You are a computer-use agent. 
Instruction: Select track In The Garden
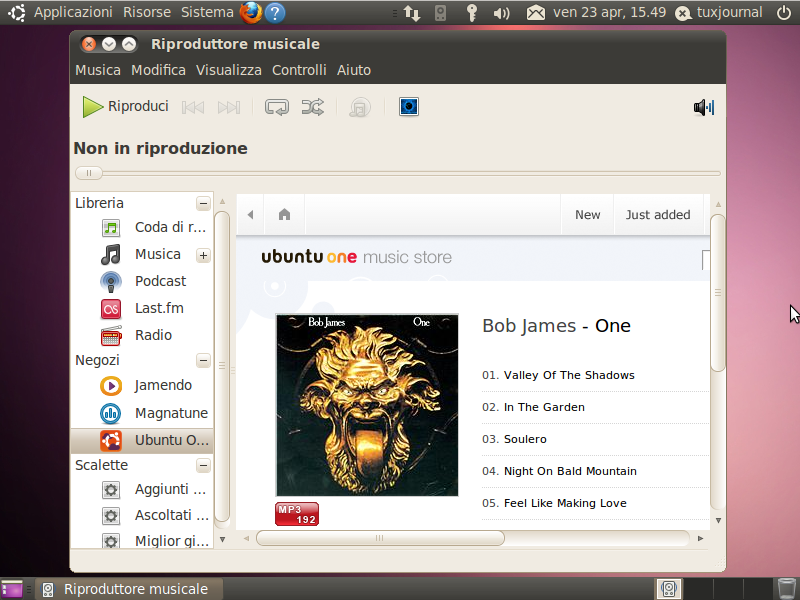(x=544, y=407)
